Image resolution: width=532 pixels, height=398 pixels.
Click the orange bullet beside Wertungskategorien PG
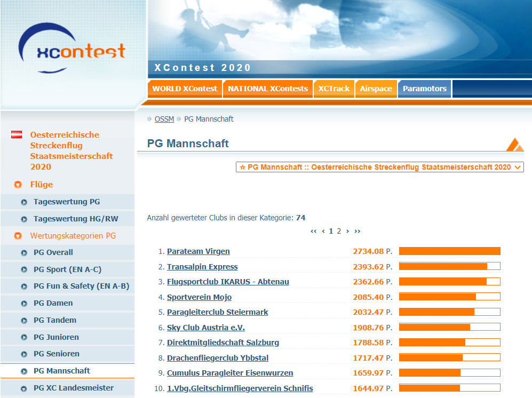point(18,235)
